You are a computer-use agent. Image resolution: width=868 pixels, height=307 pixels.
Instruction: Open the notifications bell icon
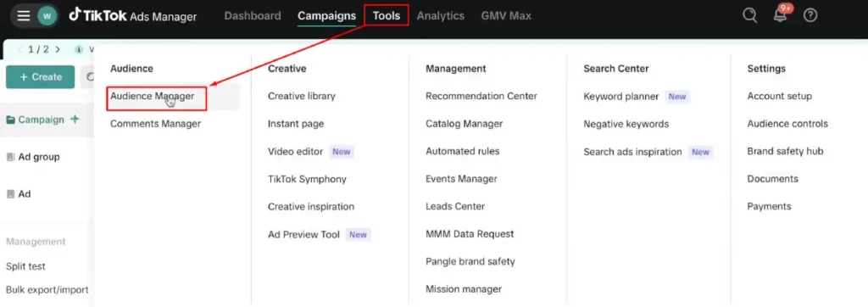click(x=780, y=15)
